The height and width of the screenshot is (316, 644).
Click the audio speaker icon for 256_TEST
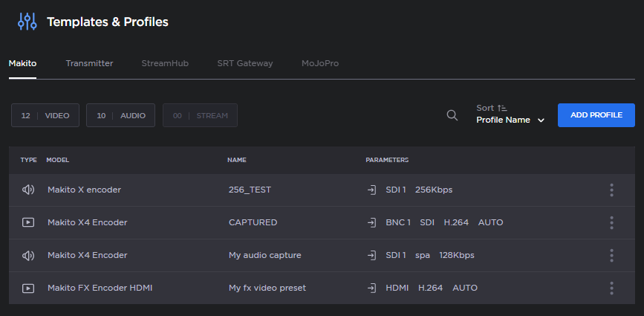pyautogui.click(x=28, y=190)
